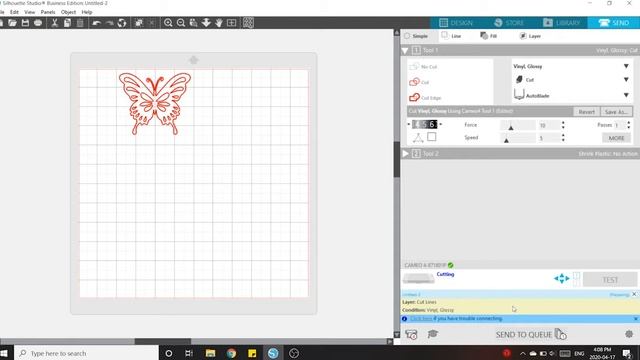Zoom in using the magnifier plus icon

168,23
